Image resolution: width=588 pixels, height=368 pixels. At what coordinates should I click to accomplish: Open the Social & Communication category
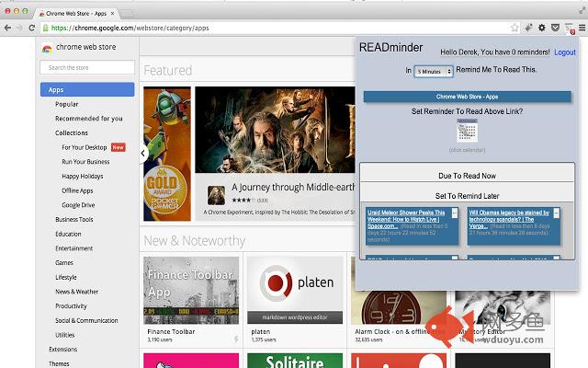(x=86, y=320)
